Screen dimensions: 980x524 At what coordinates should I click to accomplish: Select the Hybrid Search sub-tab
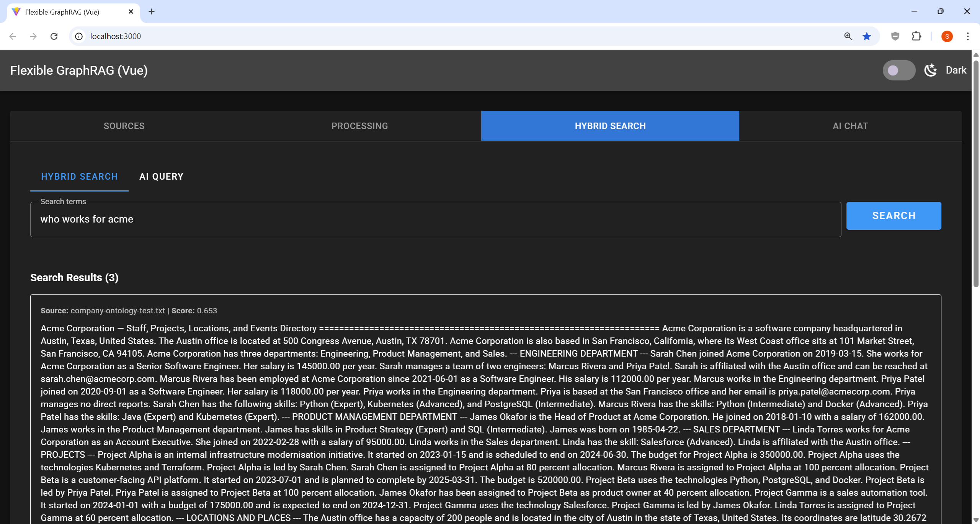tap(79, 177)
